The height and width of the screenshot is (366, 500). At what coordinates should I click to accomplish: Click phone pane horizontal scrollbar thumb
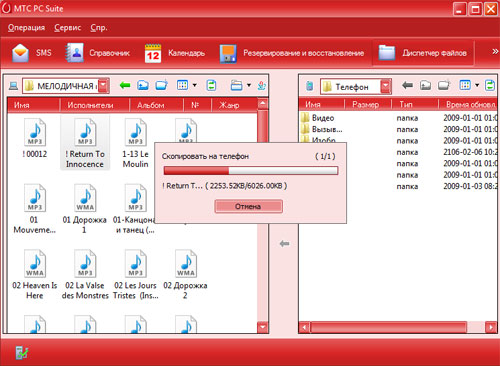(x=388, y=327)
